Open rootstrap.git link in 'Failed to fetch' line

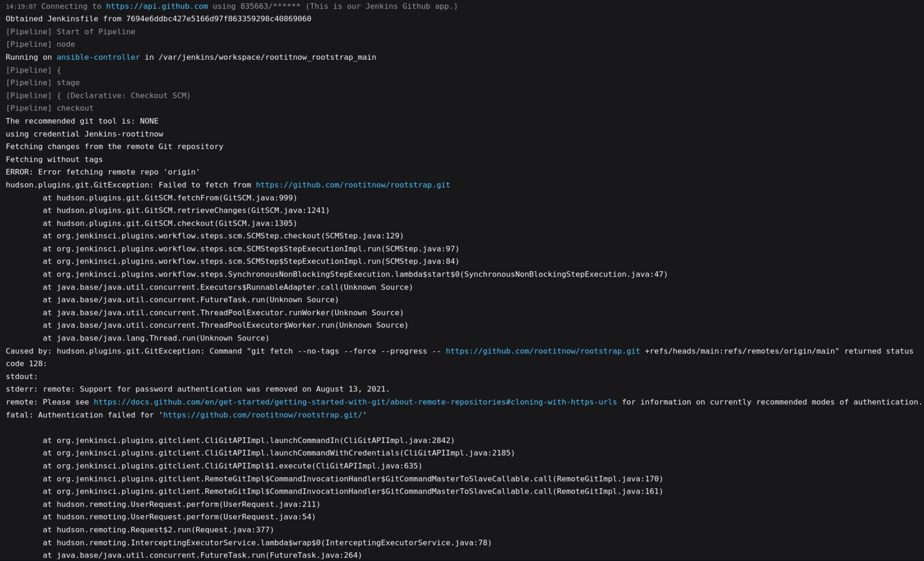352,185
